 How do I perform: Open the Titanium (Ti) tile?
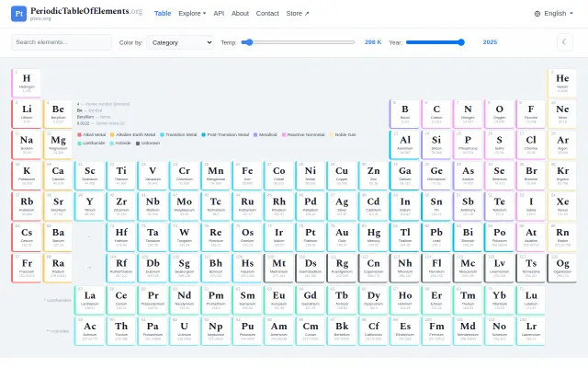(x=121, y=176)
